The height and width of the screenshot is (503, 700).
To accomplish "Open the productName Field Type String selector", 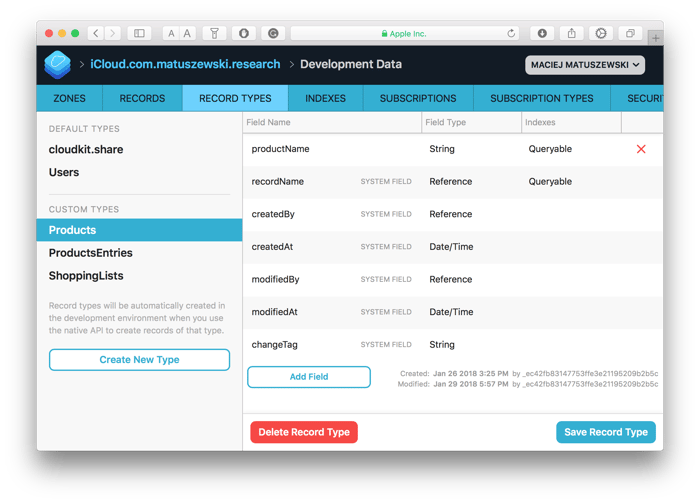I will coord(441,149).
